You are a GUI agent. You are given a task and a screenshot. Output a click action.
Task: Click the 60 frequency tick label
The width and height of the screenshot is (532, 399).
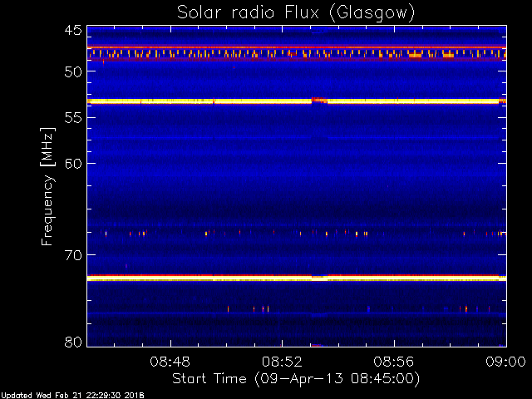(73, 164)
